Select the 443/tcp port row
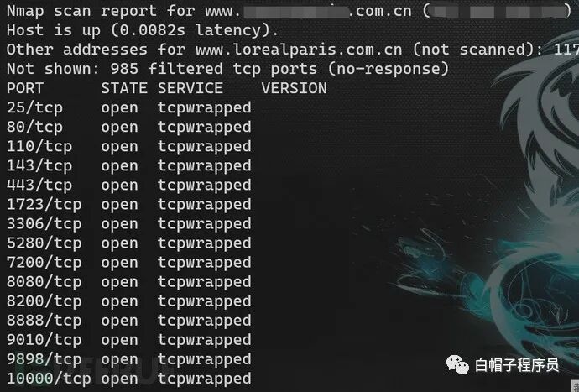The height and width of the screenshot is (392, 579). tap(129, 186)
